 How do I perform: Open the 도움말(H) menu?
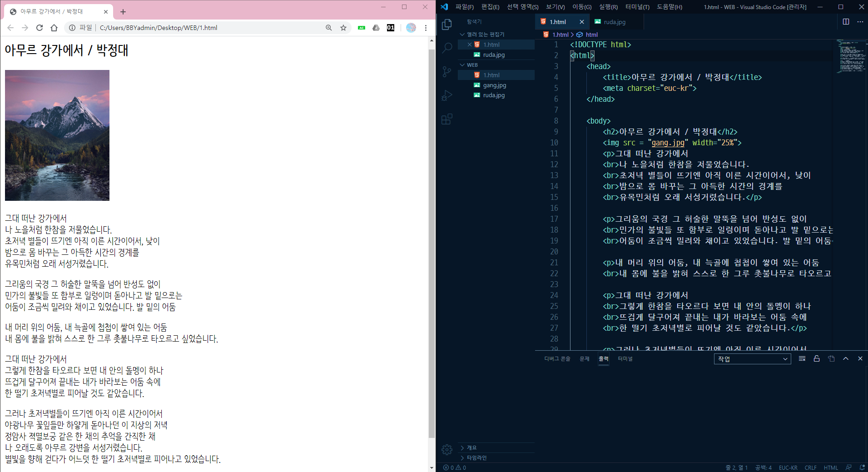pos(670,7)
